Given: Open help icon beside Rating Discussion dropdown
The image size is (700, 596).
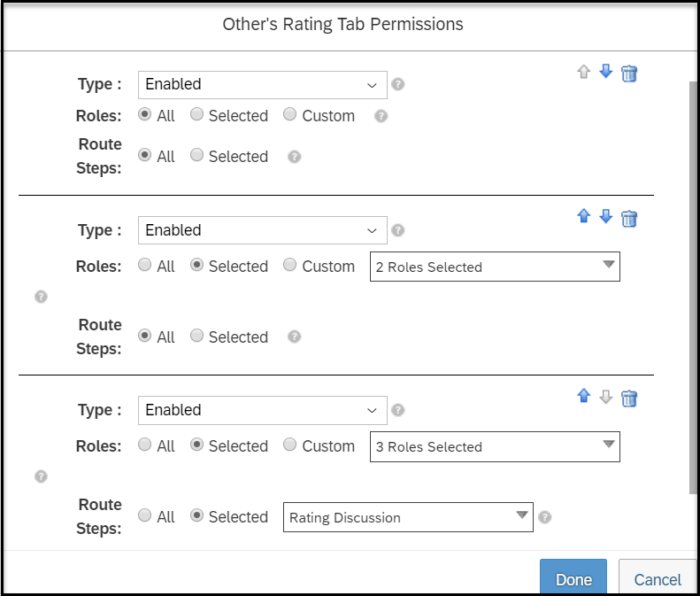Looking at the screenshot, I should pyautogui.click(x=544, y=517).
